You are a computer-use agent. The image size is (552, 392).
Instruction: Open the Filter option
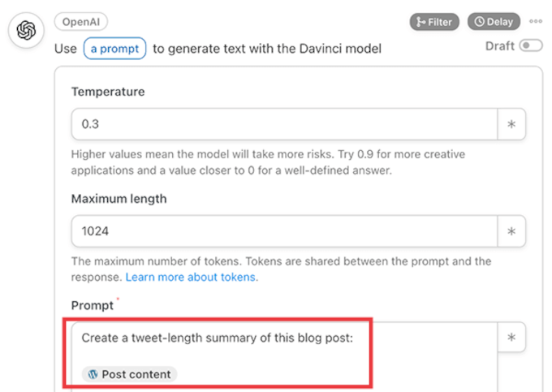click(434, 22)
